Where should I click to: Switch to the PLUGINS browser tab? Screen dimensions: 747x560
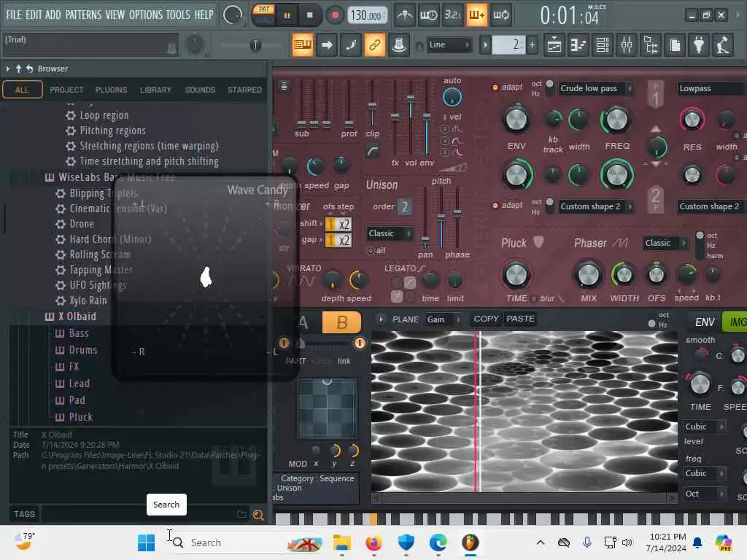click(111, 90)
